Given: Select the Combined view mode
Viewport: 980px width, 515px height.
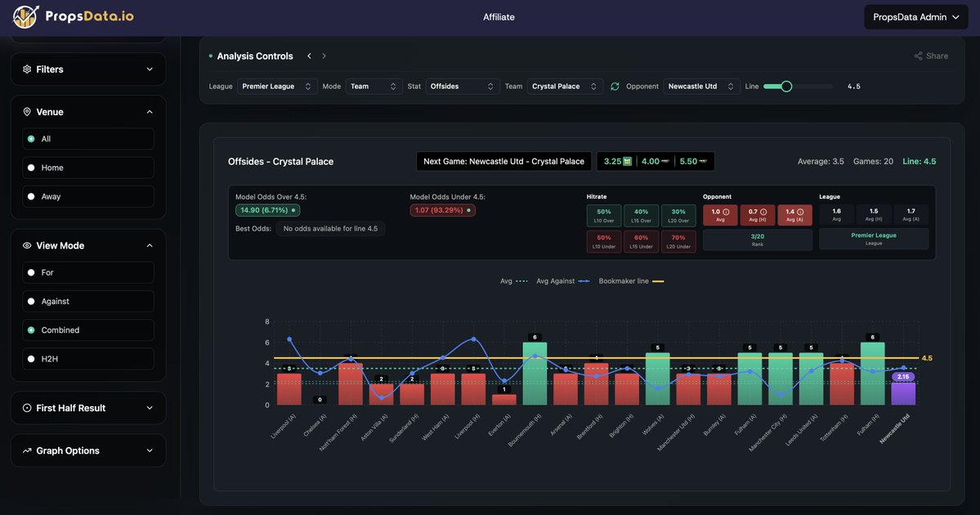Looking at the screenshot, I should [x=88, y=330].
